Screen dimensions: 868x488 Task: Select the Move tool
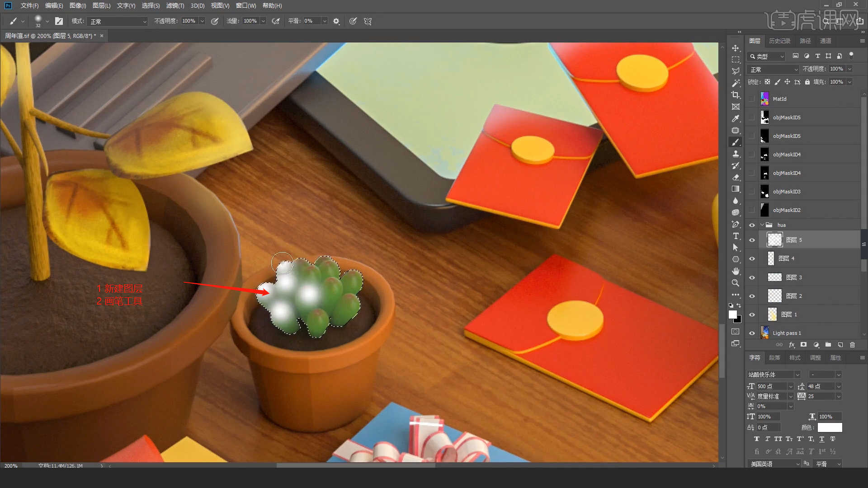(736, 48)
